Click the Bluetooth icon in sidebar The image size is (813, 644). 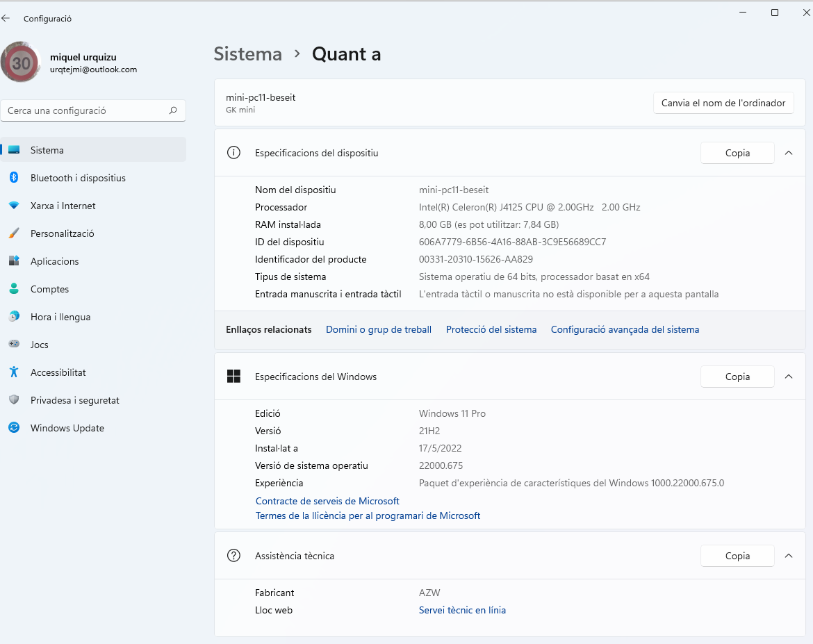[14, 178]
